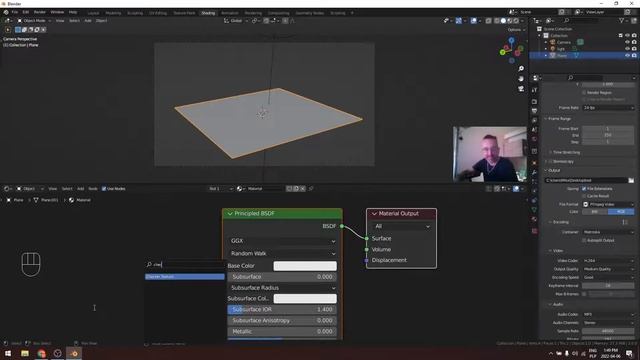640x360 pixels.
Task: Toggle Render Region checkbox
Action: 584,93
